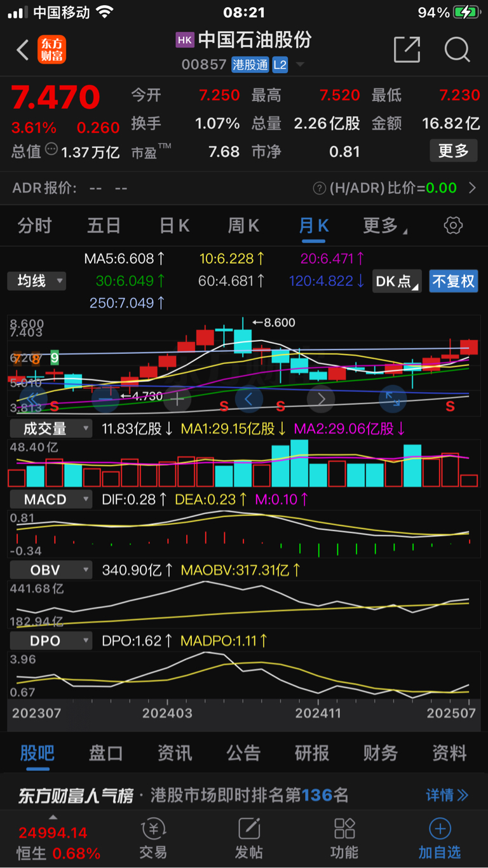488x868 pixels.
Task: Tap the DIF:0.28 MACD reading
Action: click(x=134, y=499)
